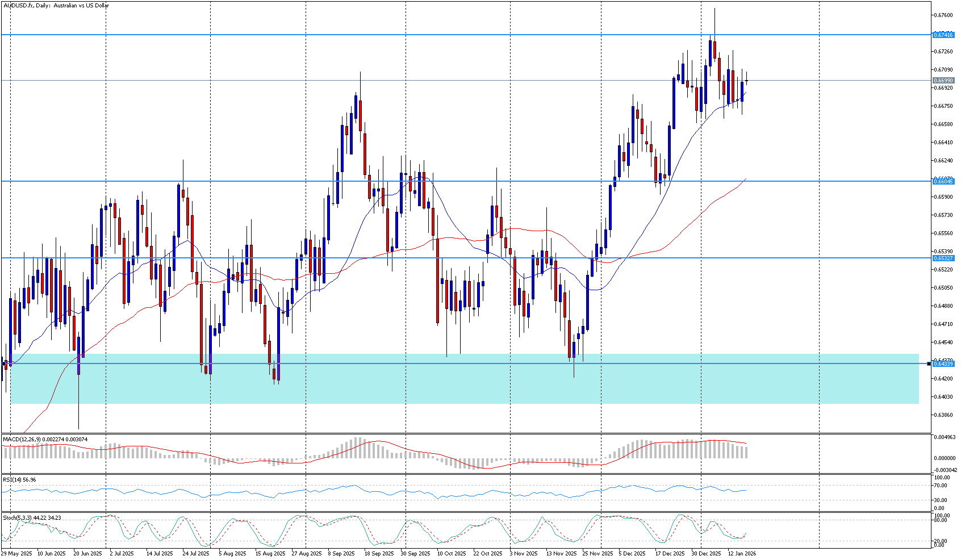Click the Stoch(5,3,3) indicator label
The height and width of the screenshot is (560, 961).
(x=32, y=518)
